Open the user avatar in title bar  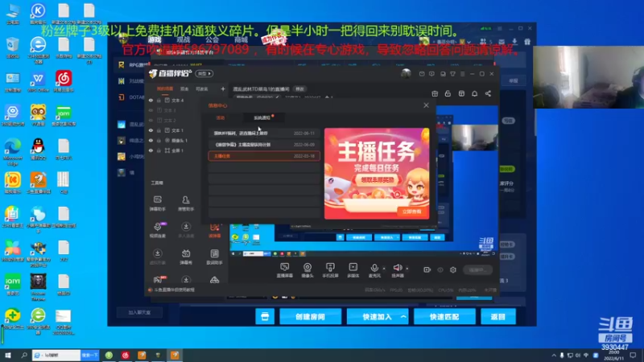point(406,73)
